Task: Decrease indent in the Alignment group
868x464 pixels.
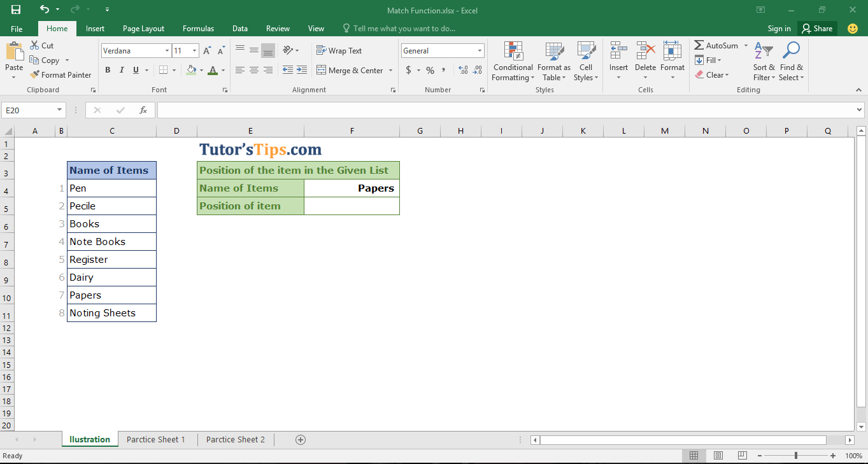Action: [288, 70]
